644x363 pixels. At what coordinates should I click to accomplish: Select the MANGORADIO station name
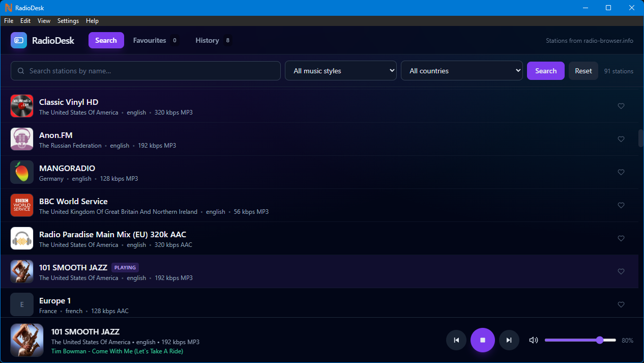pos(67,168)
